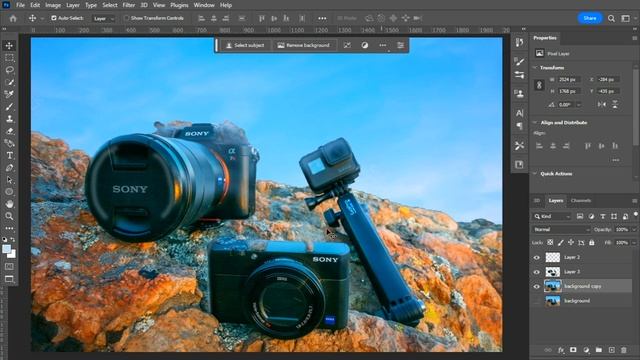Click the foreground color swatch

7,249
